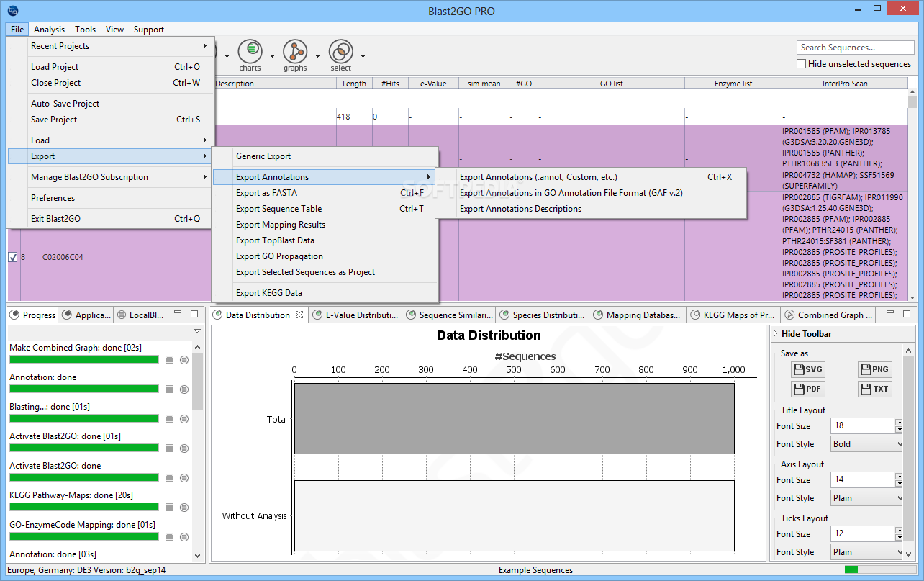This screenshot has height=581, width=924.
Task: Click the Blast2GO app icon in title bar
Action: point(12,11)
